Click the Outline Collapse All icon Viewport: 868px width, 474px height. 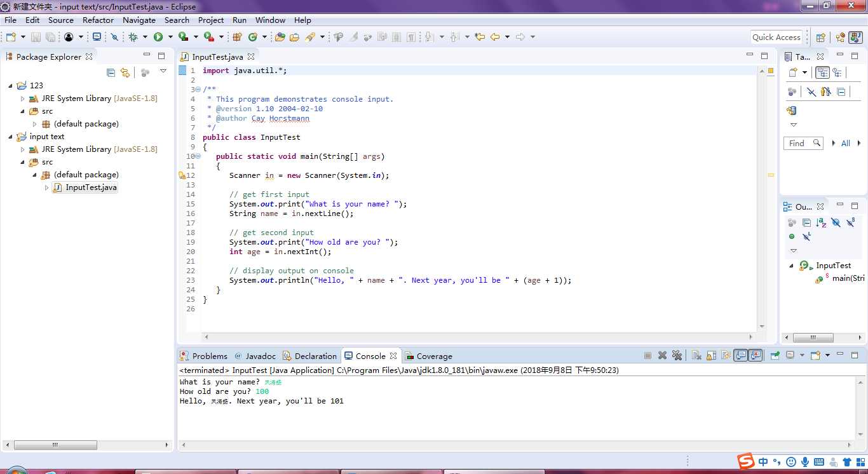[x=806, y=222]
